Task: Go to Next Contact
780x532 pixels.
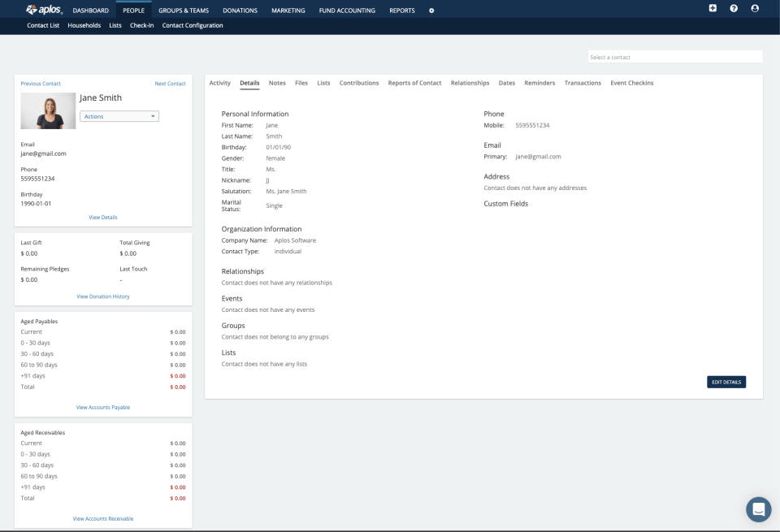Action: coord(170,84)
